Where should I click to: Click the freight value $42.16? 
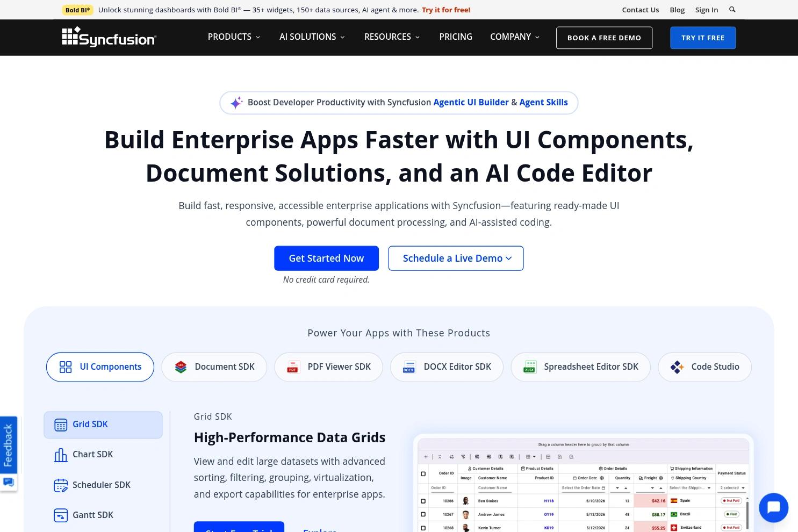pyautogui.click(x=658, y=501)
